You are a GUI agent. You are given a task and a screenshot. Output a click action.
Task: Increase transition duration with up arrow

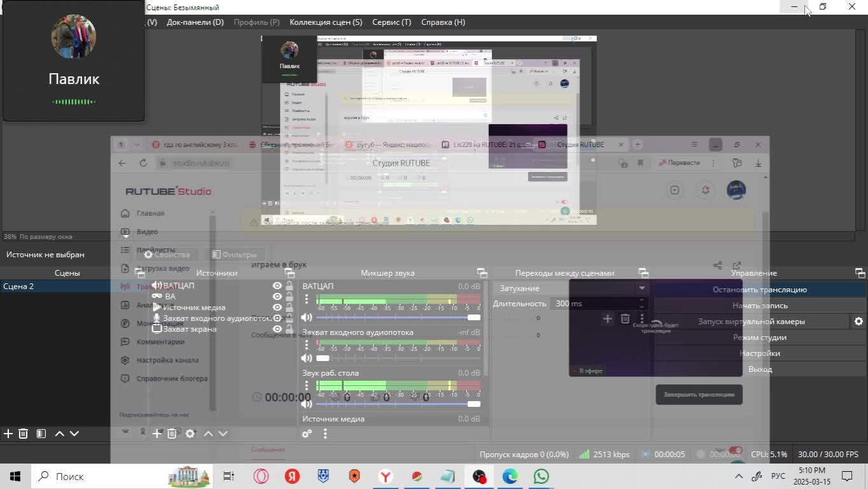tap(641, 300)
